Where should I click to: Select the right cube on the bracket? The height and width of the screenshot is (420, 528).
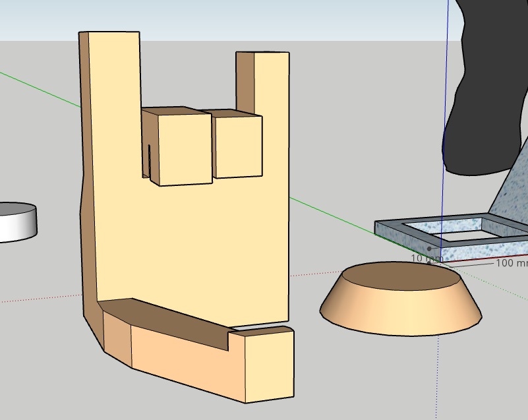click(x=237, y=146)
